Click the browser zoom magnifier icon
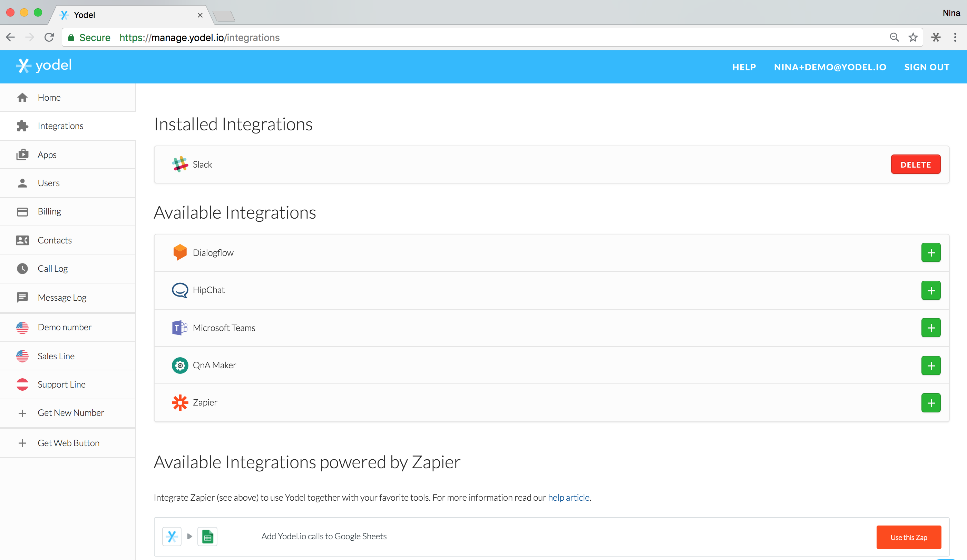Screen dimensions: 967x560 pyautogui.click(x=894, y=37)
